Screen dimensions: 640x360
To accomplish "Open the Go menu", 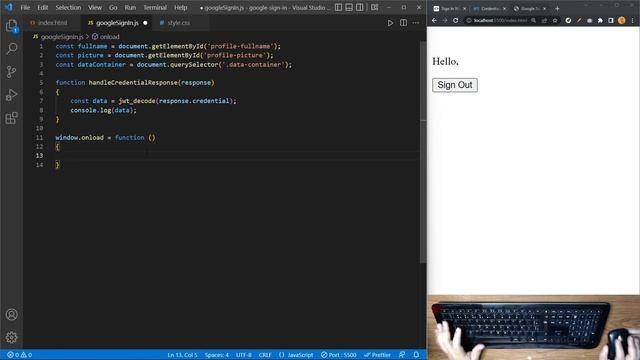I will tap(113, 7).
